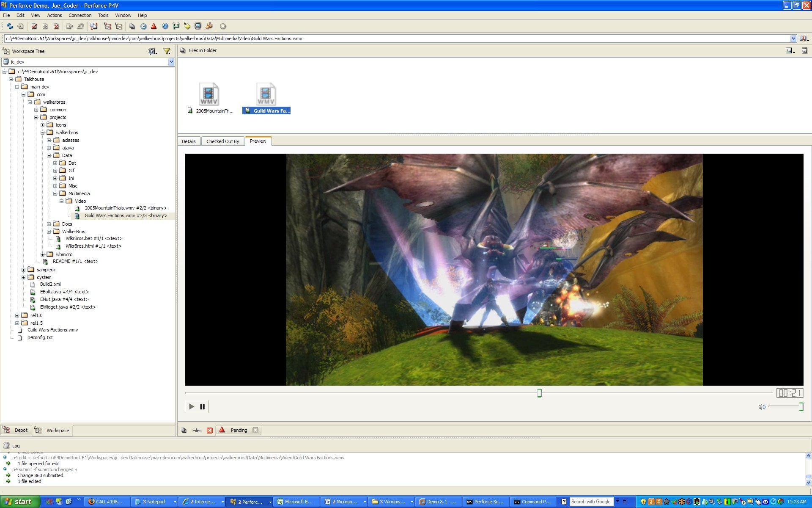Expand the sampledir folder
The image size is (812, 508).
coord(24,270)
